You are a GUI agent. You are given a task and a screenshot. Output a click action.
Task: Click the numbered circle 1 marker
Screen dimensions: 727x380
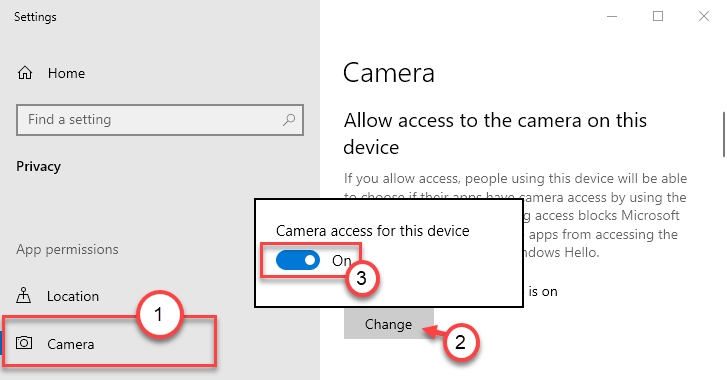pos(159,315)
